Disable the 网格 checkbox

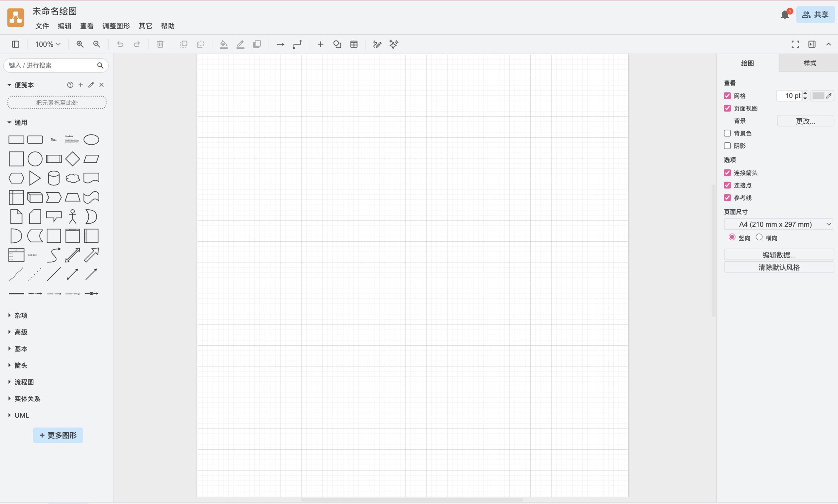pyautogui.click(x=727, y=96)
